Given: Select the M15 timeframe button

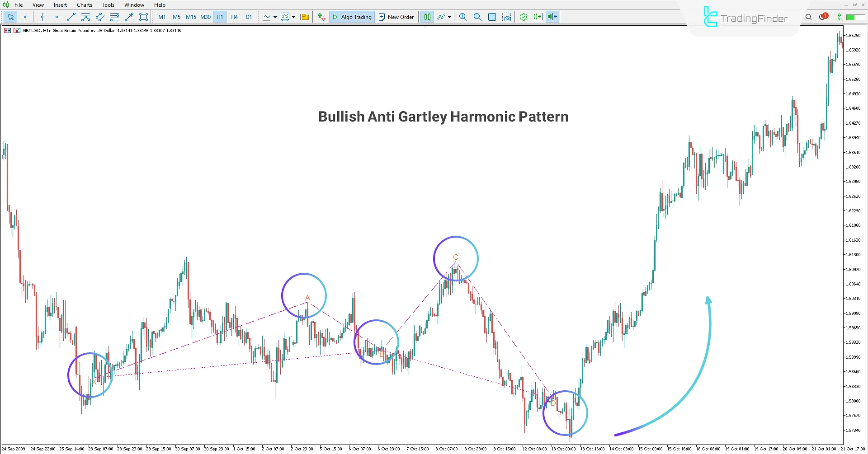Looking at the screenshot, I should click(x=191, y=17).
